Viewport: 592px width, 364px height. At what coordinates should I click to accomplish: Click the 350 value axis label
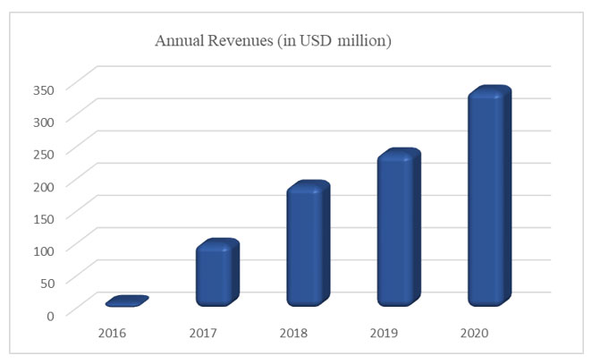click(x=44, y=90)
